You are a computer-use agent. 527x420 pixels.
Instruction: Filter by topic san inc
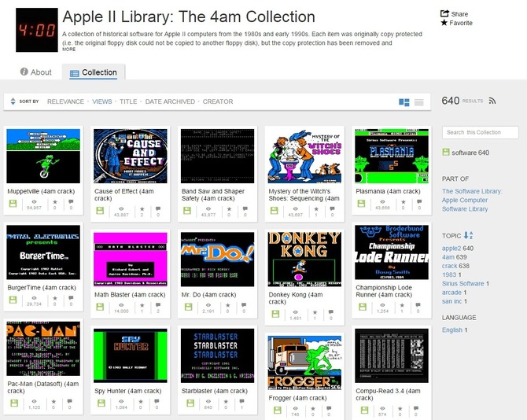pos(451,301)
